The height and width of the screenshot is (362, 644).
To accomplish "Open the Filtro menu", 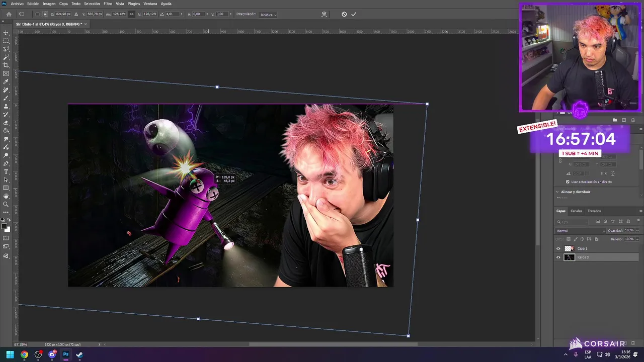I will 108,4.
